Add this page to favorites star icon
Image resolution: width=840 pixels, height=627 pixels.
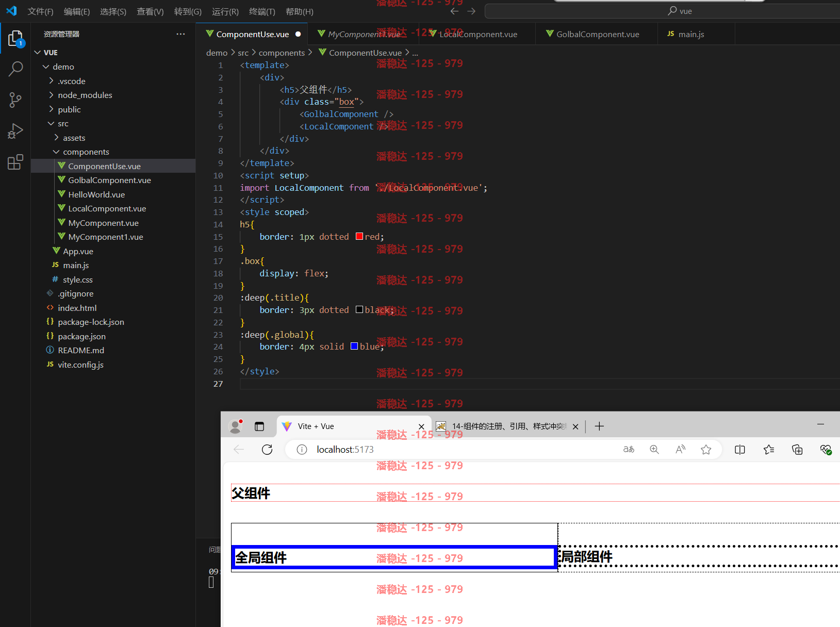click(x=706, y=450)
